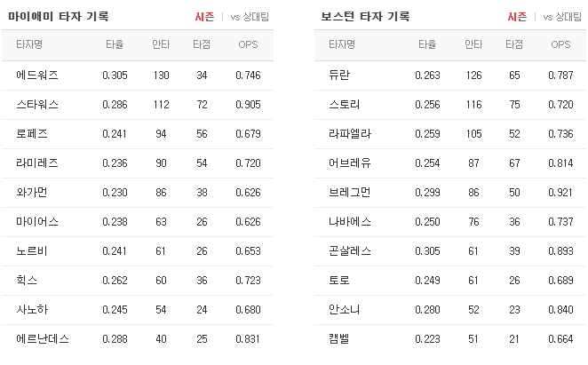This screenshot has height=365, width=588.
Task: Click 타점 column header in 보스턴 table
Action: (514, 44)
